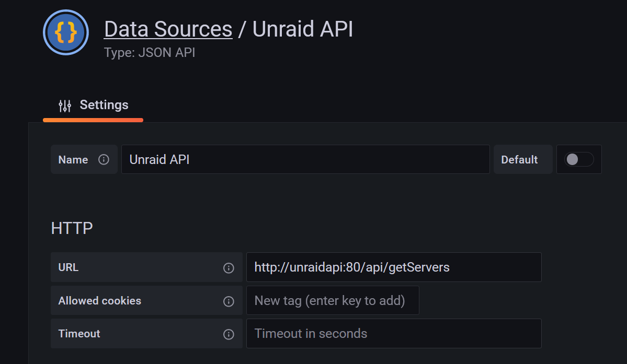The height and width of the screenshot is (364, 627).
Task: Toggle the Default data source switch
Action: pos(578,159)
